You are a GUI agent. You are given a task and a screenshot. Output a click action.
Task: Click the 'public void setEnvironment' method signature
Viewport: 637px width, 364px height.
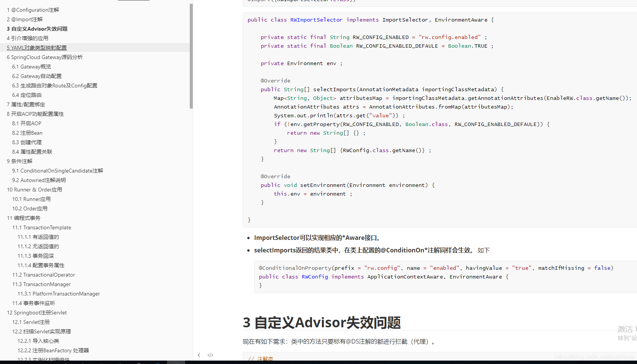(348, 185)
